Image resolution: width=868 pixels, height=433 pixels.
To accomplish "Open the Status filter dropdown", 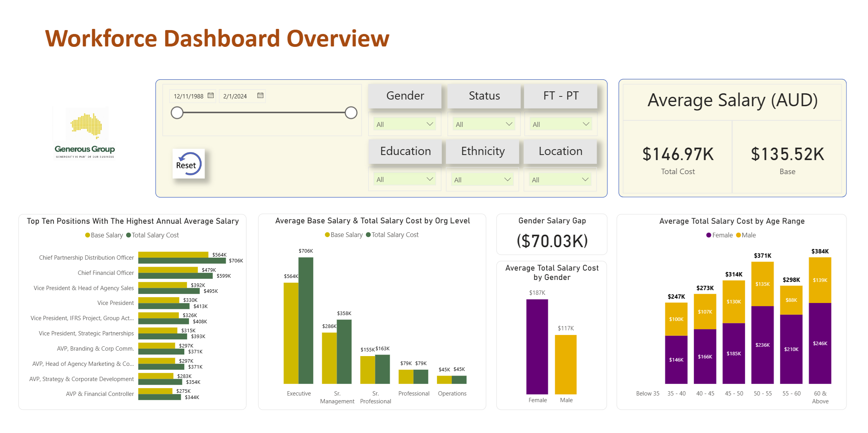I will point(484,124).
